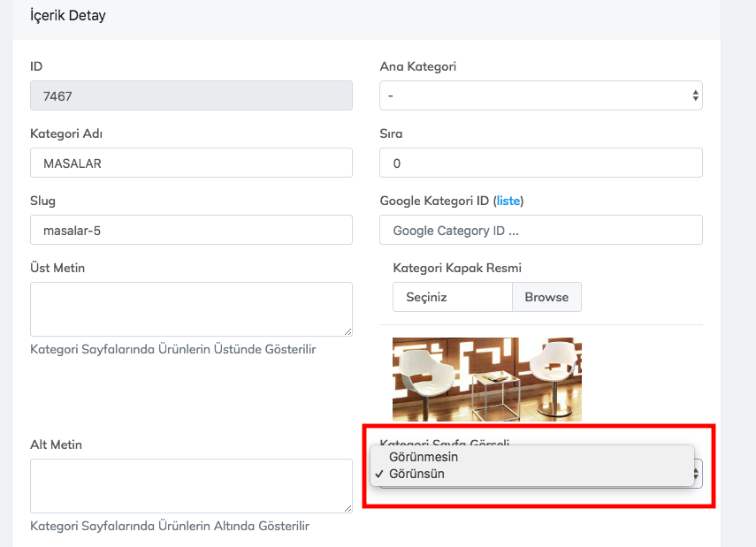Click the İçerik Detay panel heading
The width and height of the screenshot is (756, 547).
68,16
